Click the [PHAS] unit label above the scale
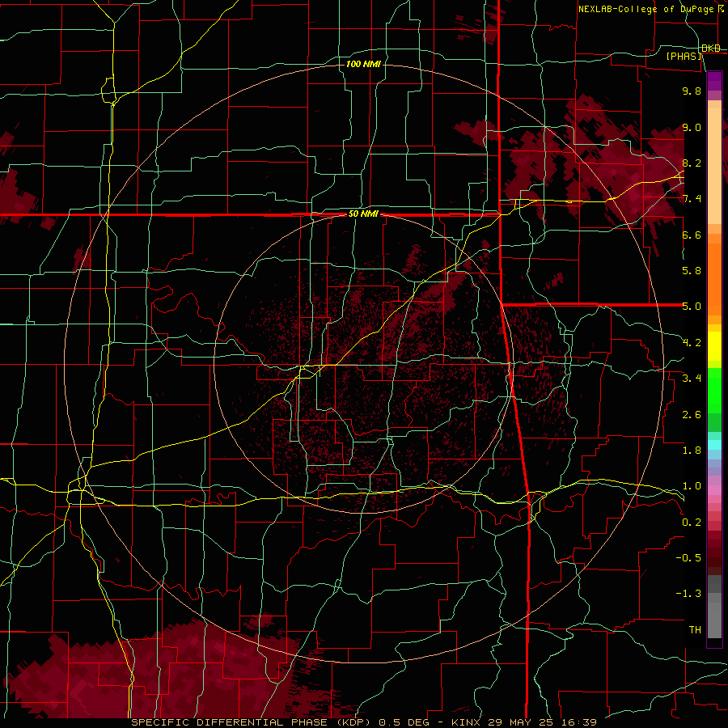The height and width of the screenshot is (728, 728). point(684,56)
